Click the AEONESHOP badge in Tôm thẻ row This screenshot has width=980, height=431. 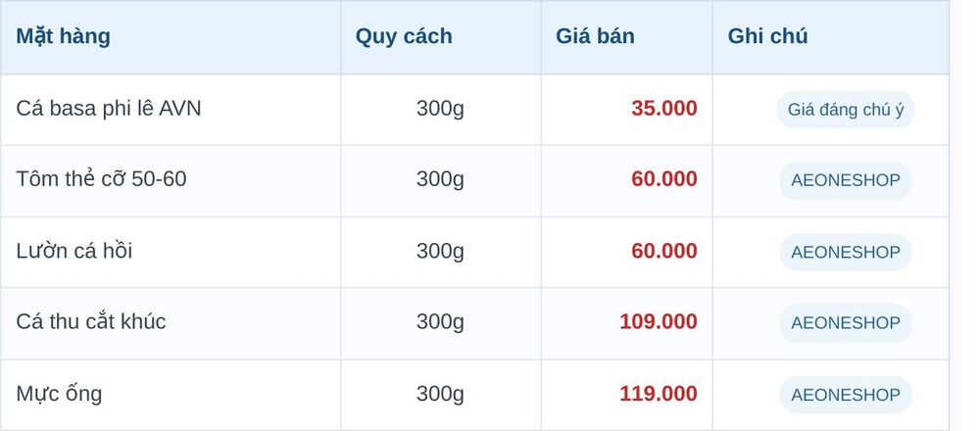coord(846,180)
